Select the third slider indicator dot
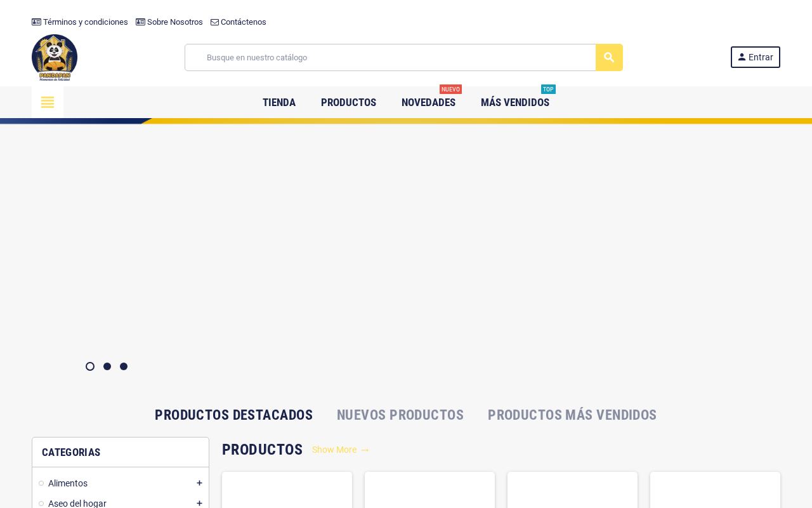 click(124, 366)
